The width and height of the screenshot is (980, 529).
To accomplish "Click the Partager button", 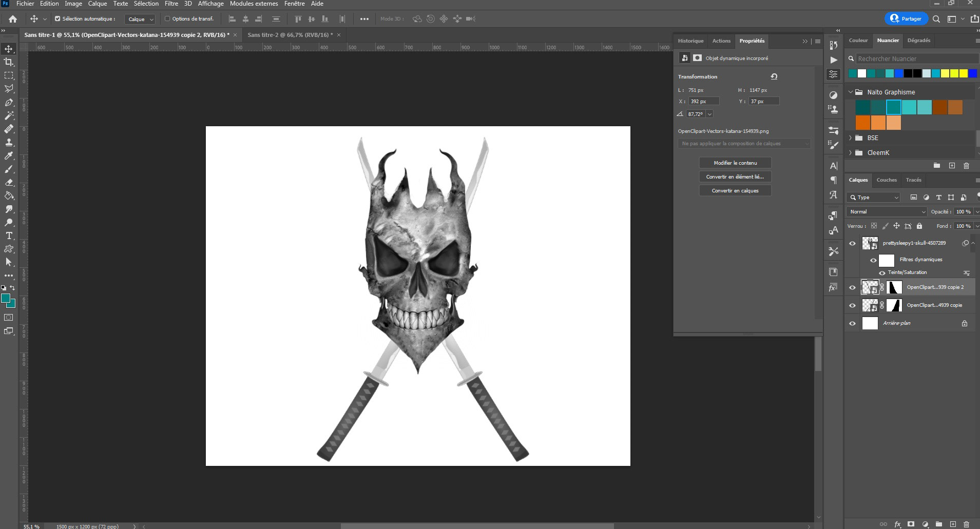I will coord(906,18).
